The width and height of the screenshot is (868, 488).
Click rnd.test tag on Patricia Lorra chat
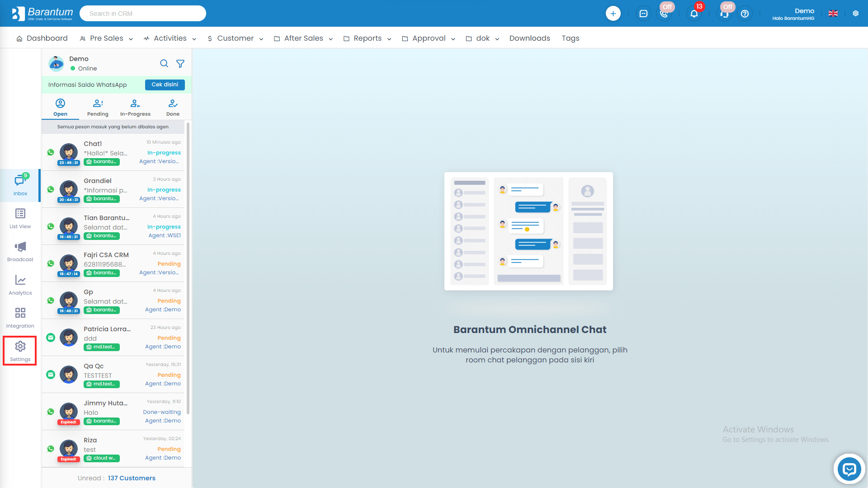(x=102, y=347)
